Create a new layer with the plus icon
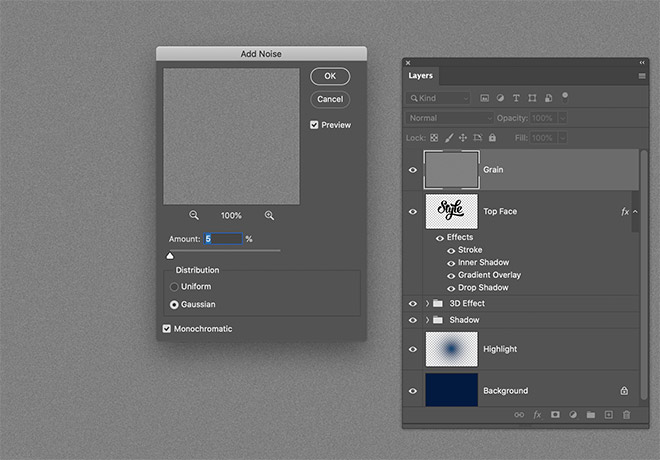This screenshot has width=660, height=460. point(608,414)
